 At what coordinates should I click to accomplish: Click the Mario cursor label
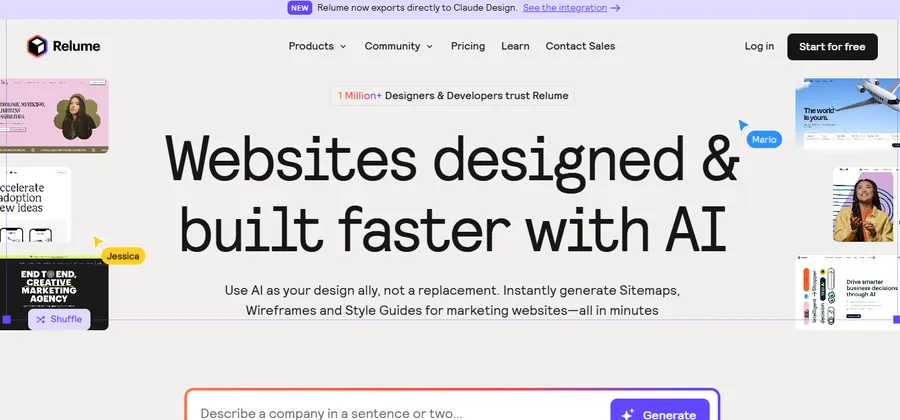(x=764, y=139)
